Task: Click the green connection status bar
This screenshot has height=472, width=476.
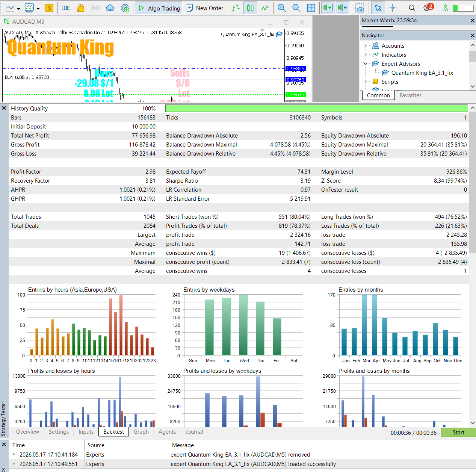Action: pos(463,8)
